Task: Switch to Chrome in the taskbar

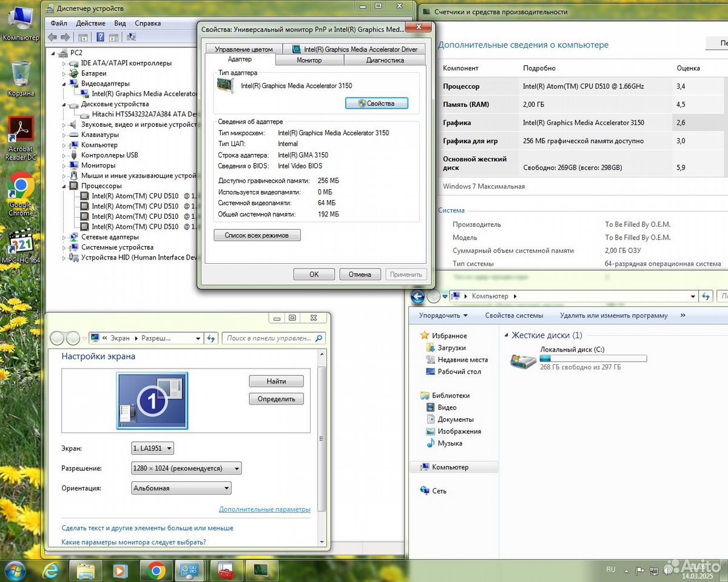Action: click(x=156, y=570)
